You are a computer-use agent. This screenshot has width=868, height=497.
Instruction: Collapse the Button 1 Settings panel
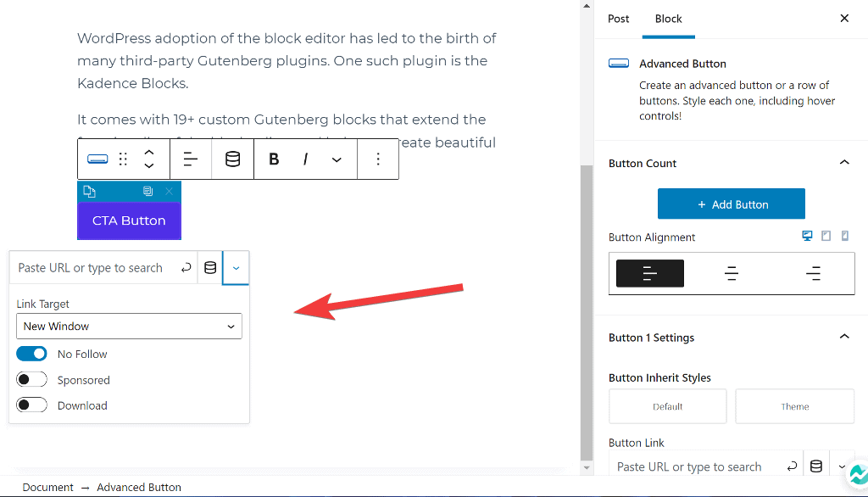point(843,337)
